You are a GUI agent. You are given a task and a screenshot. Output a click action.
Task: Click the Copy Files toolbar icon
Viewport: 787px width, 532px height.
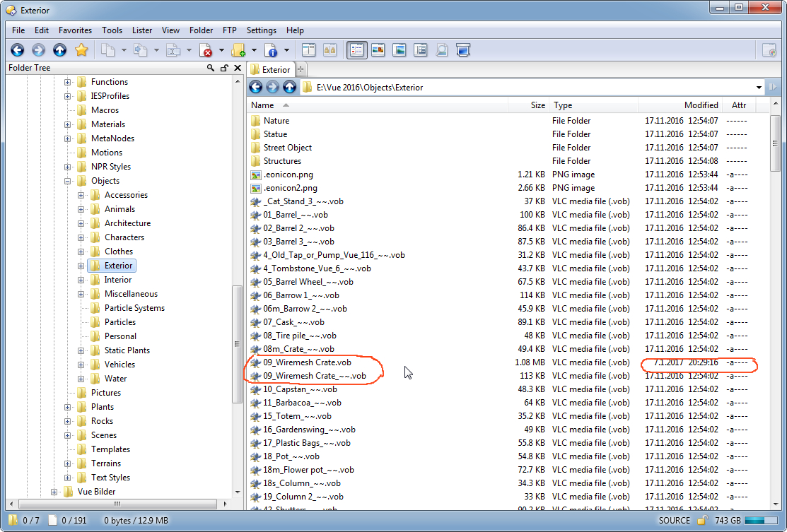[108, 50]
